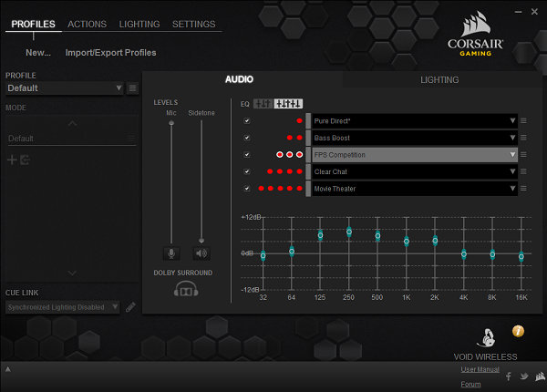Open the Default profile dropdown
Viewport: 547px width, 392px height.
click(x=65, y=88)
